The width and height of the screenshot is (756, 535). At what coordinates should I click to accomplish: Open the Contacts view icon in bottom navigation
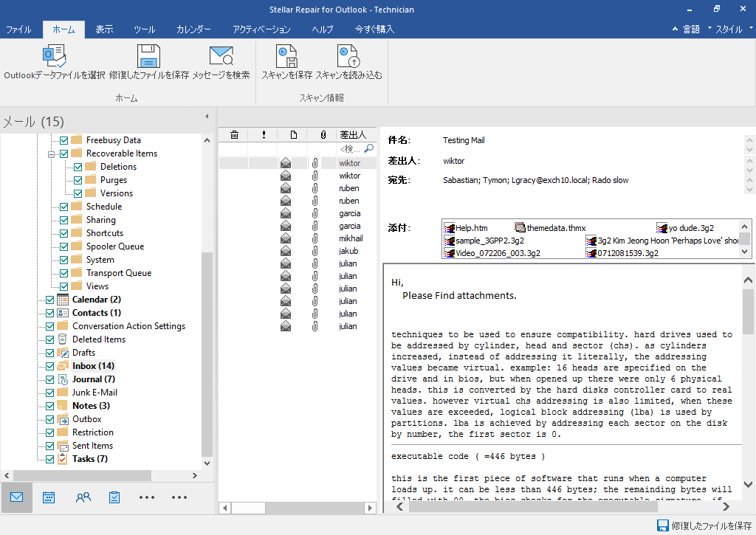point(83,497)
